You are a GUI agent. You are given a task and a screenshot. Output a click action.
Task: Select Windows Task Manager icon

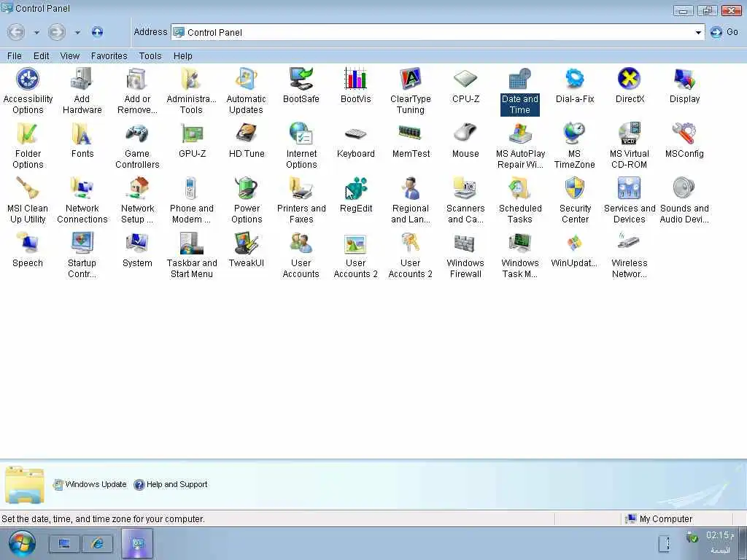click(519, 244)
